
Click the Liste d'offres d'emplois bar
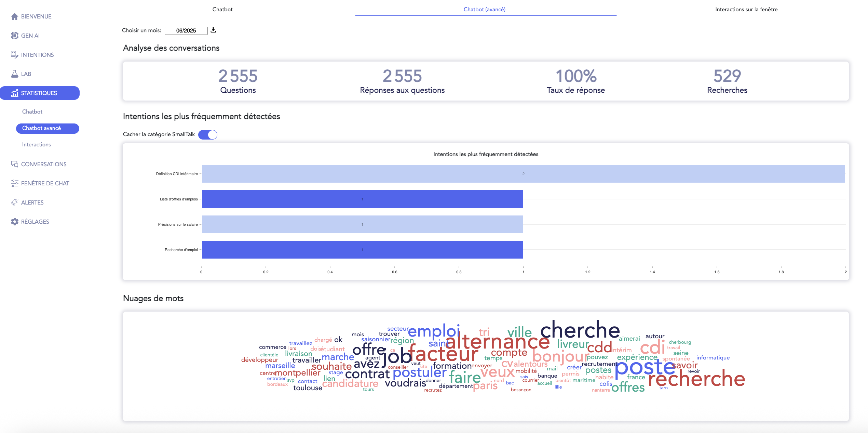click(x=362, y=199)
